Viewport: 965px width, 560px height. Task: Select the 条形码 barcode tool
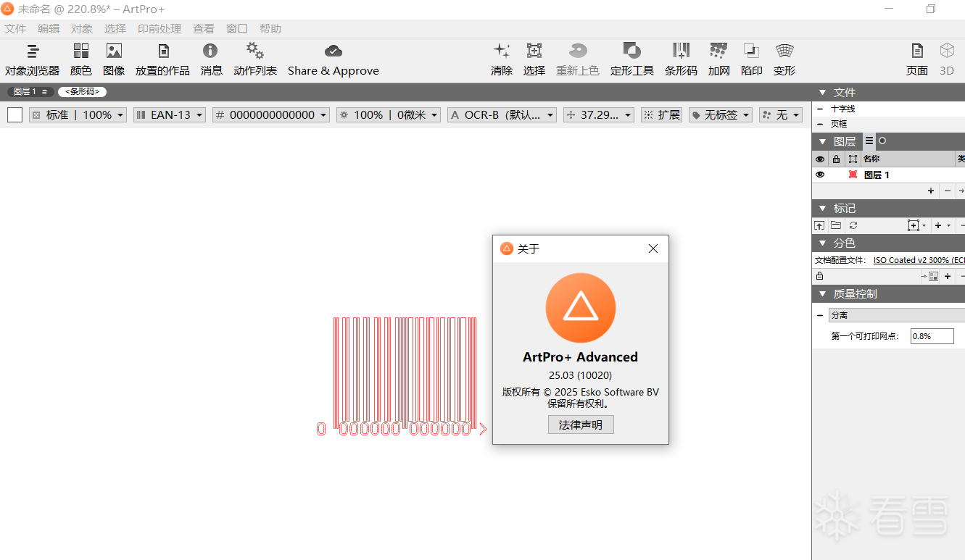pos(682,59)
